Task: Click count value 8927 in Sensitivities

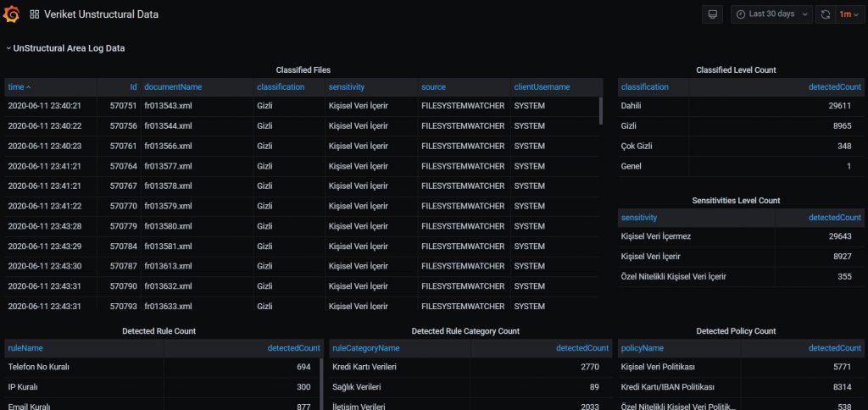Action: [x=842, y=256]
